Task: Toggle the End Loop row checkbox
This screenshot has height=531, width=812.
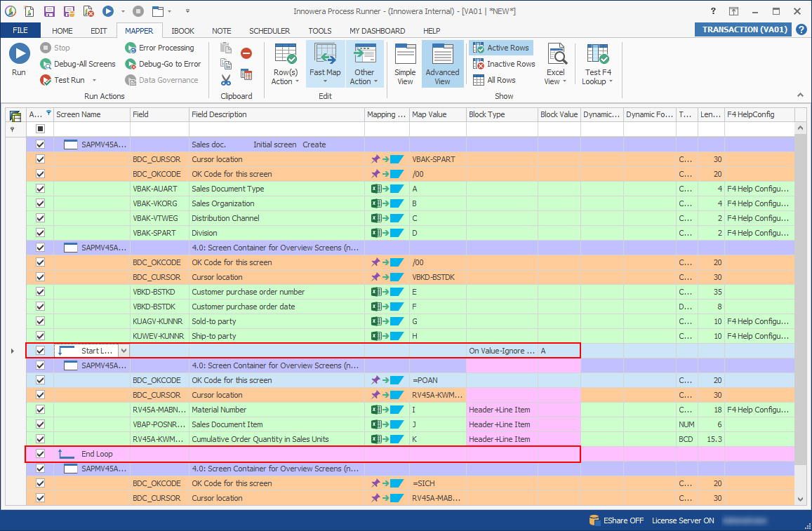Action: pyautogui.click(x=40, y=454)
